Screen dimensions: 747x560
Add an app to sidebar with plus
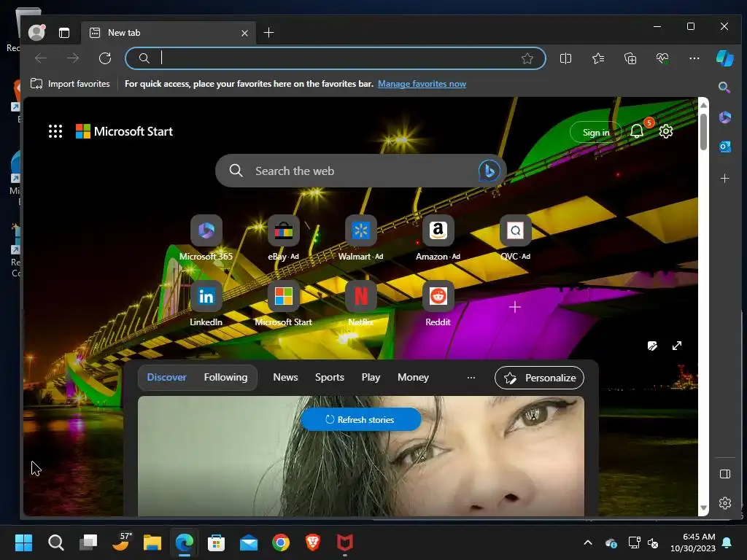[x=724, y=179]
